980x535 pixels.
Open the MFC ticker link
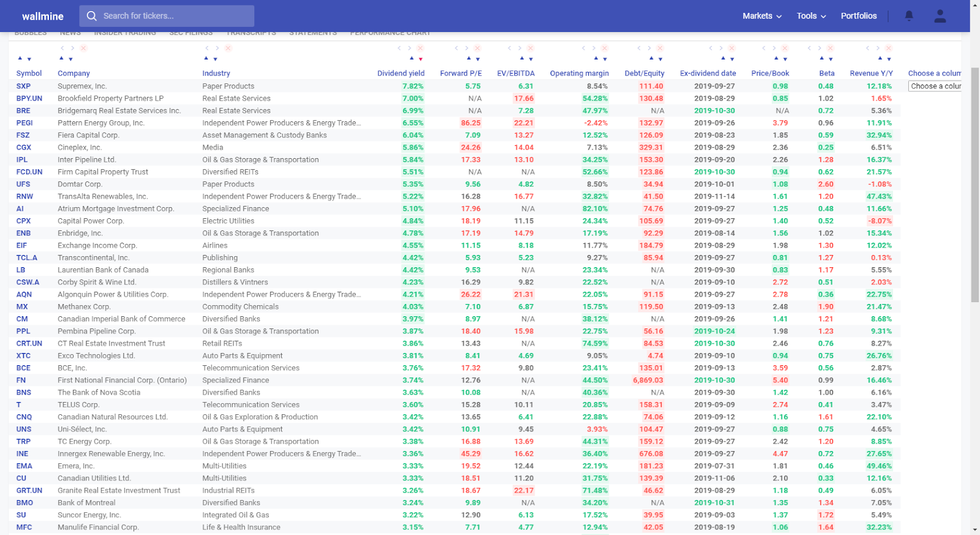pos(24,528)
